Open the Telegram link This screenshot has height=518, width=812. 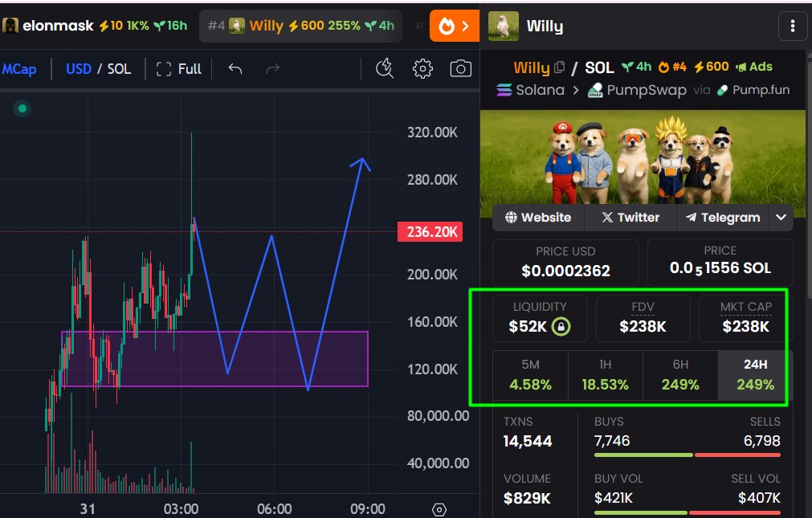tap(724, 218)
